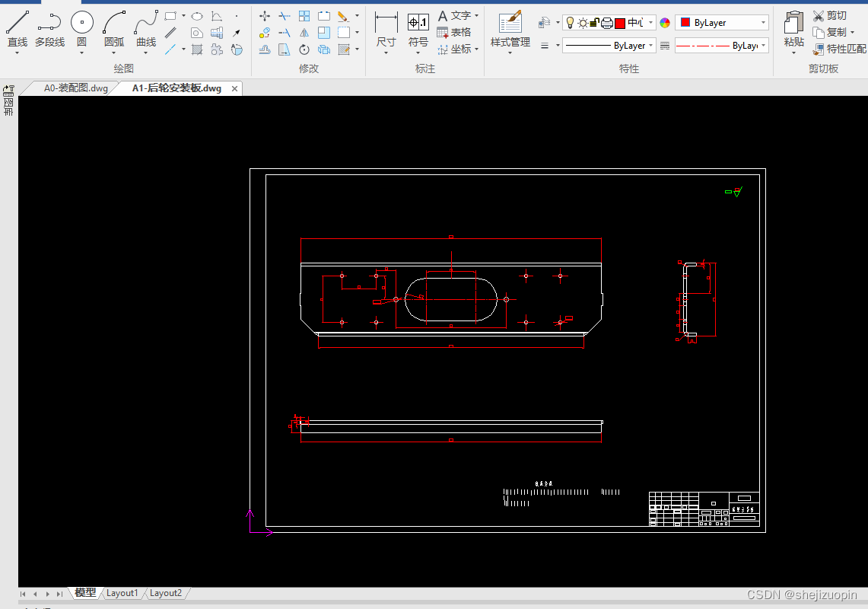Open the color wheel picker
868x609 pixels.
pos(665,23)
